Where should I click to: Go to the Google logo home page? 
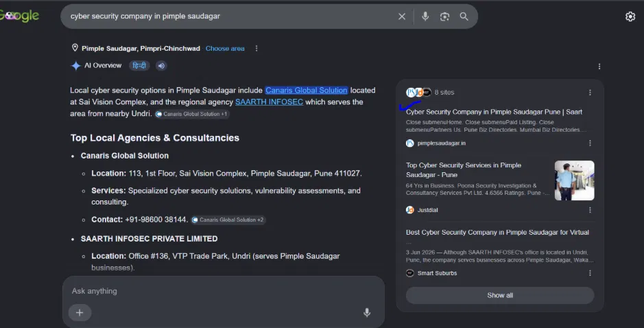pyautogui.click(x=20, y=16)
